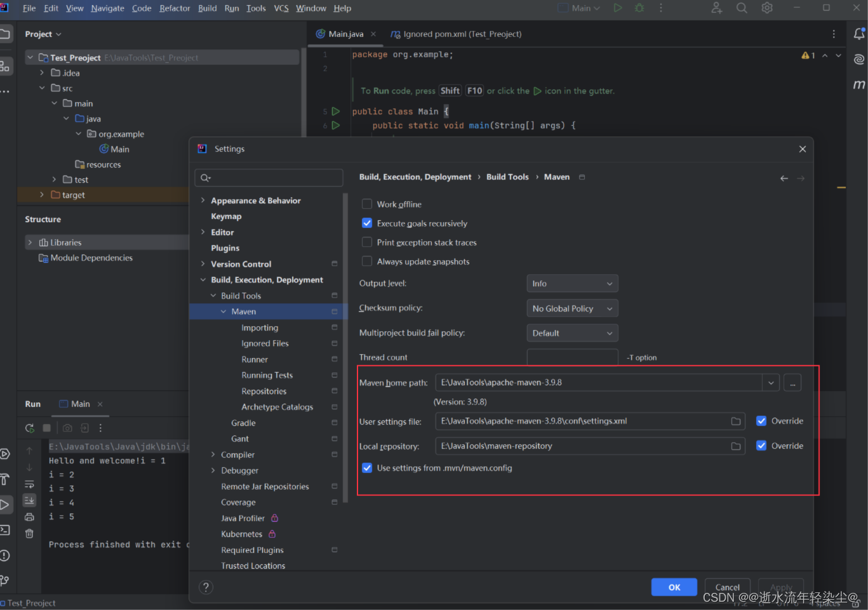Screen dimensions: 868x610
Task: Go back in Settings navigation arrow
Action: [784, 178]
